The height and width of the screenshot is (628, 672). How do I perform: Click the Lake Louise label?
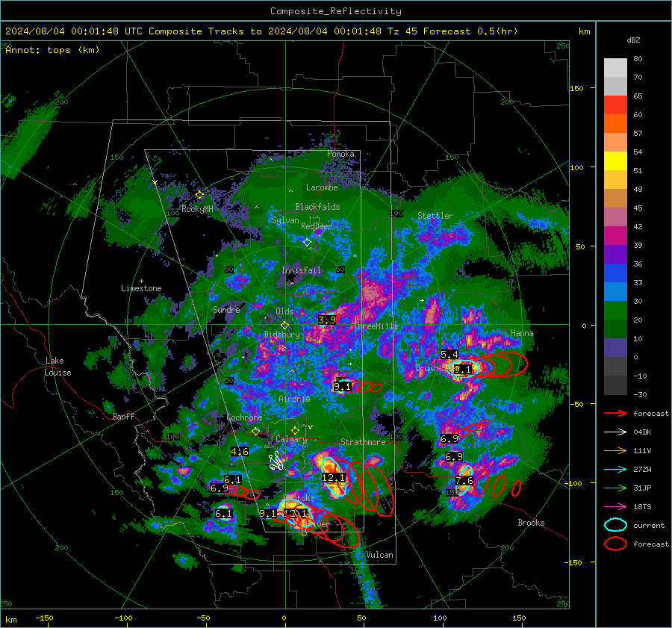(57, 367)
